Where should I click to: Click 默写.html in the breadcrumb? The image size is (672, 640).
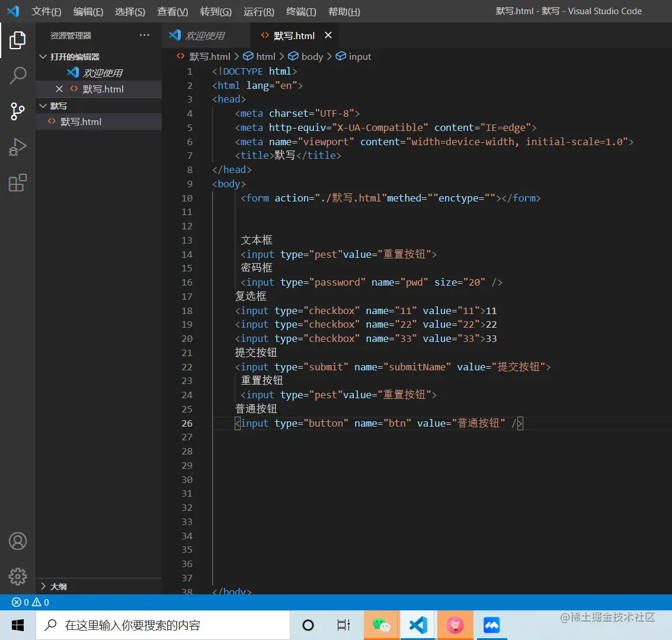pos(210,56)
